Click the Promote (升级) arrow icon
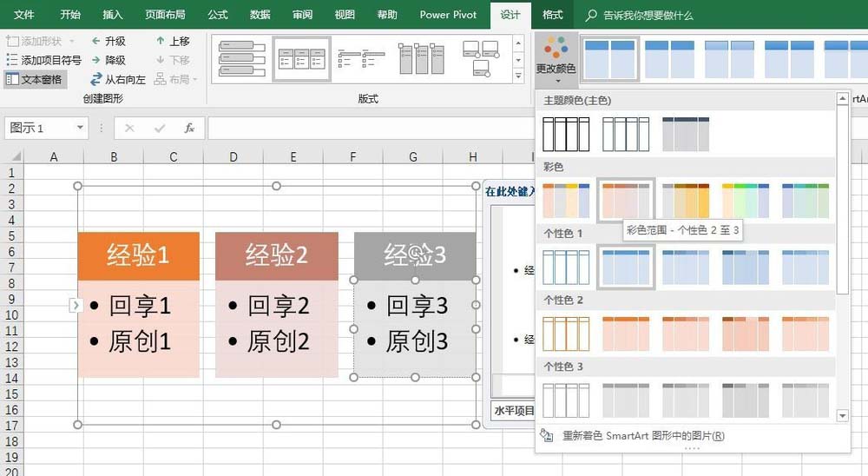 click(x=95, y=41)
